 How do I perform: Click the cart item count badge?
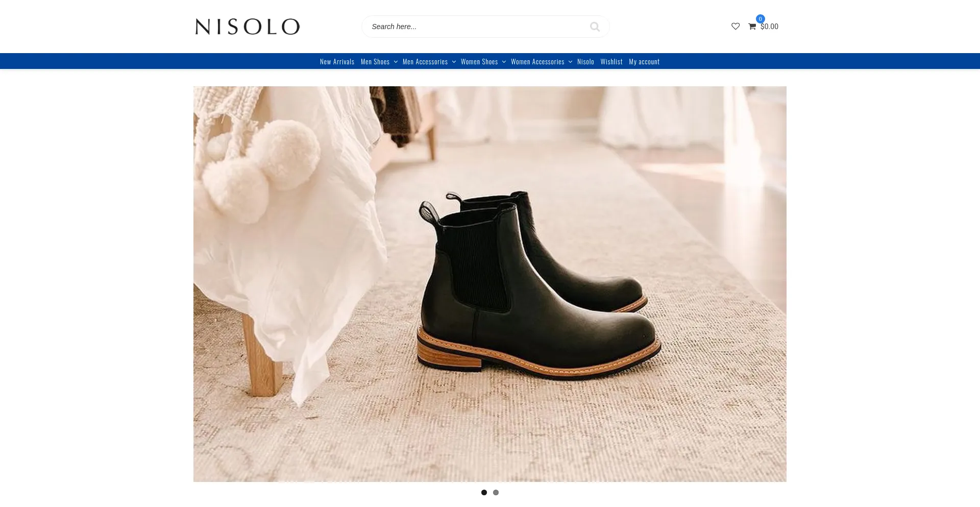[761, 19]
